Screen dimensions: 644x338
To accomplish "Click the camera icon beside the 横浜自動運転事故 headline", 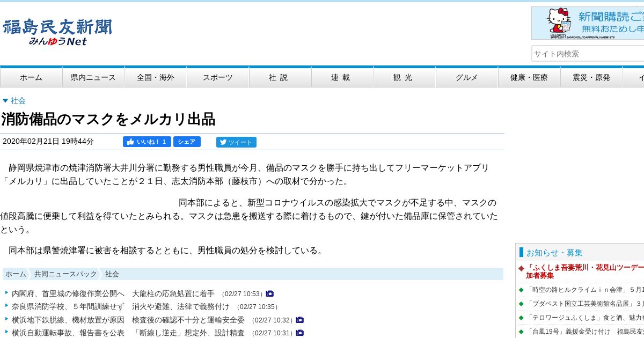I will click(300, 333).
